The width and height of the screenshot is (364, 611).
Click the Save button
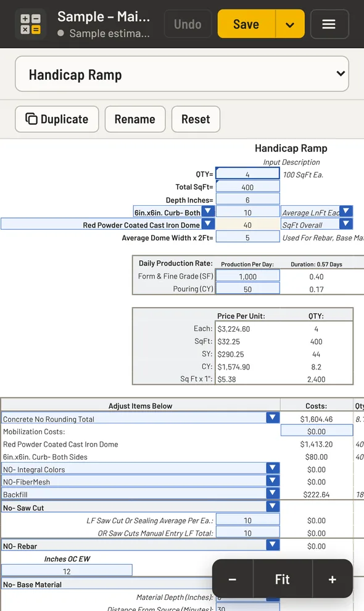246,24
